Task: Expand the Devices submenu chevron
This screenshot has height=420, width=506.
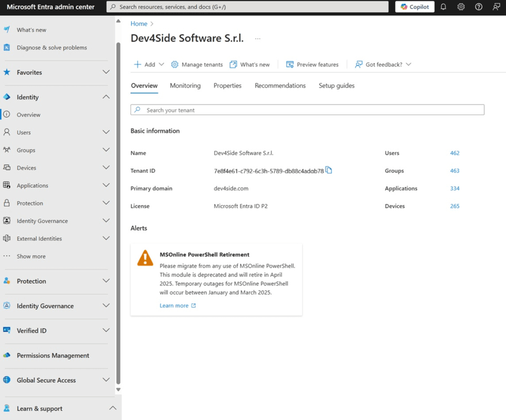Action: click(106, 167)
